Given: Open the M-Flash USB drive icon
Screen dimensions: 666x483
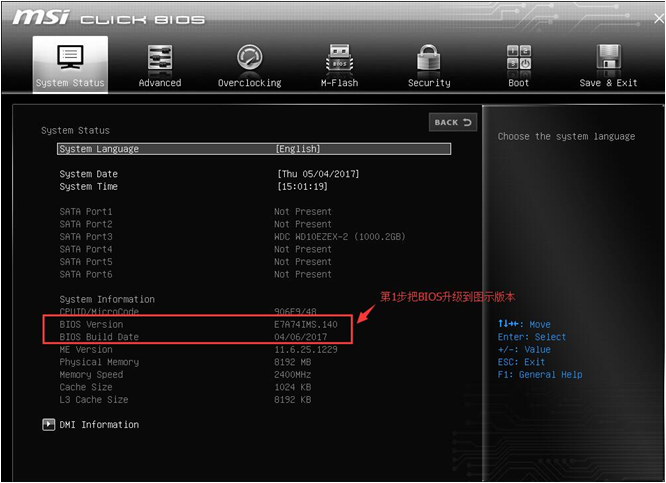Looking at the screenshot, I should pyautogui.click(x=339, y=57).
